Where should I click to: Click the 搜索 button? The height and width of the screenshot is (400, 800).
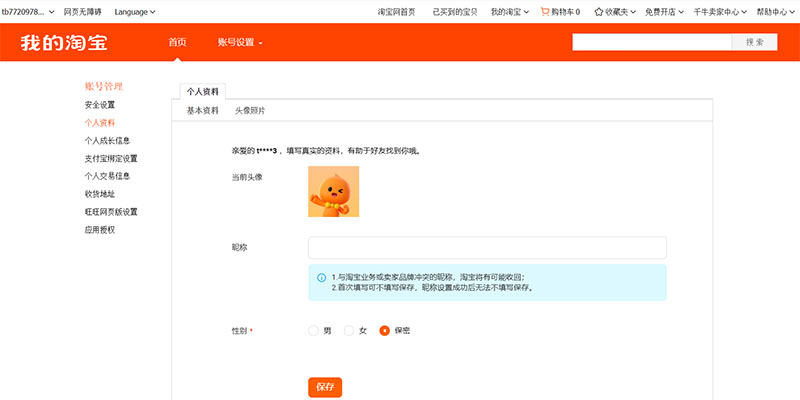point(755,42)
